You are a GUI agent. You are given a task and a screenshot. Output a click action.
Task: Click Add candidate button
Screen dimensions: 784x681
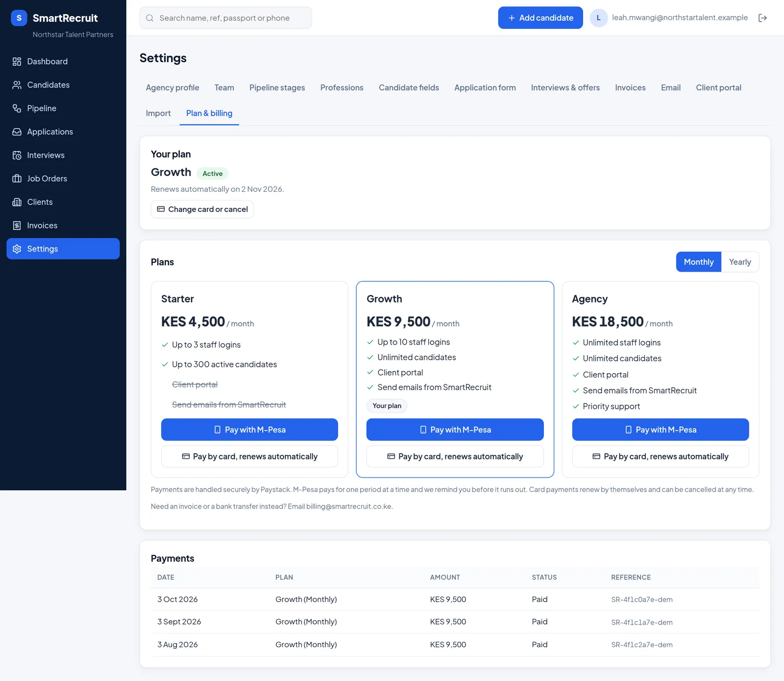pos(540,18)
